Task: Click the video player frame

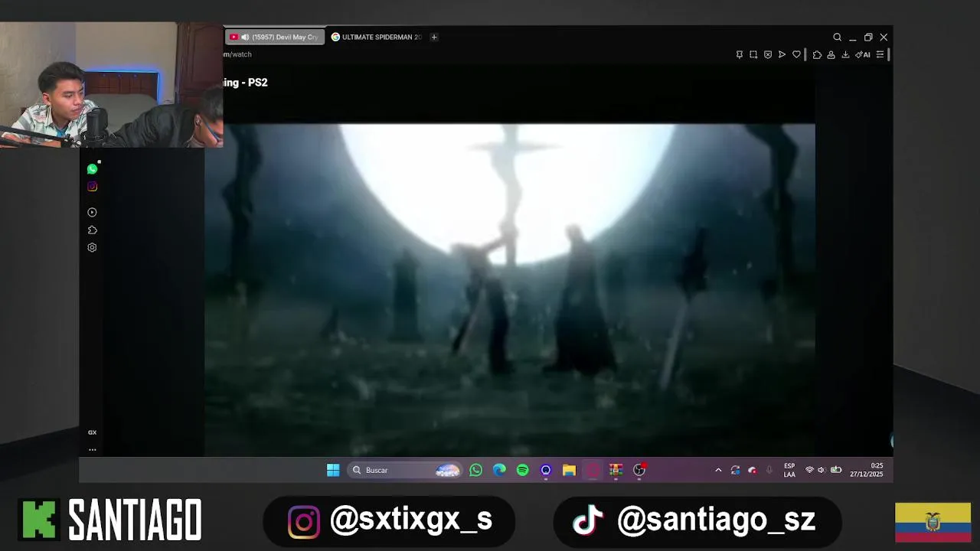Action: (x=509, y=289)
